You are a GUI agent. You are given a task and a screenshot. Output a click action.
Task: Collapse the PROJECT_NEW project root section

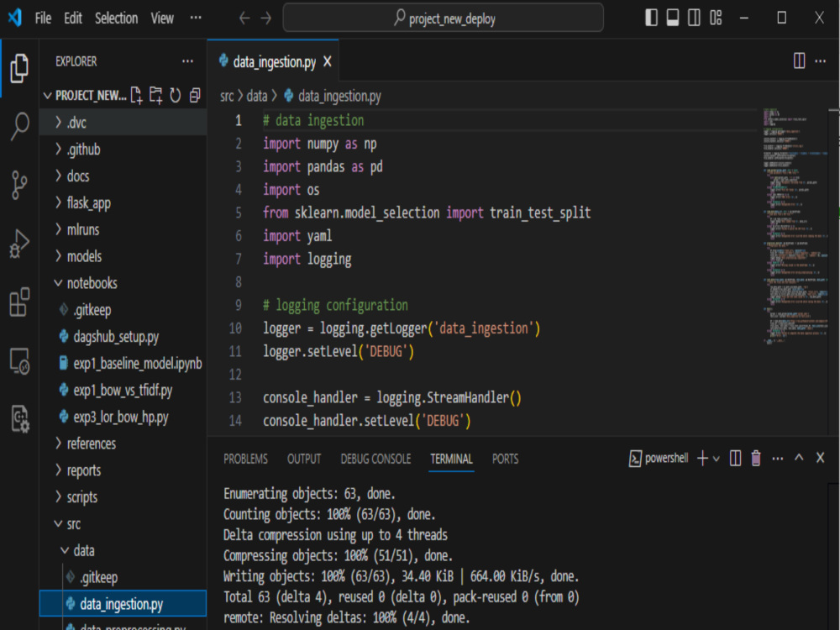85,96
